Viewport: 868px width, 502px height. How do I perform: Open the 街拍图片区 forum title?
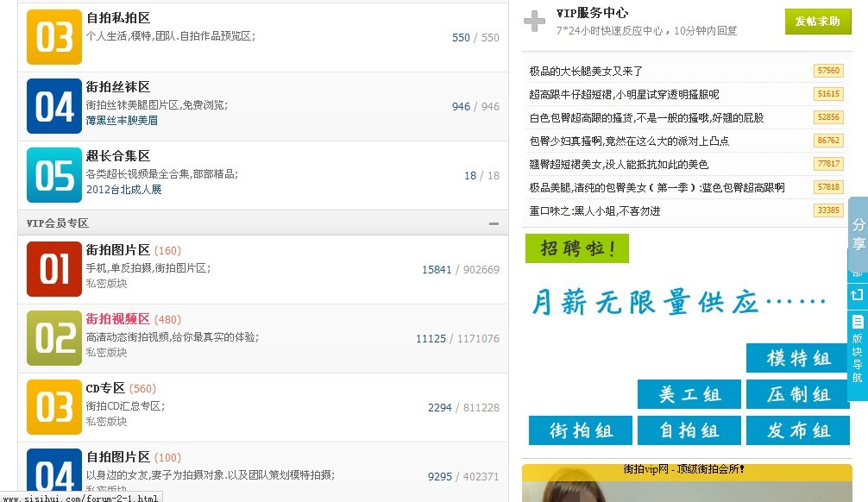[118, 250]
